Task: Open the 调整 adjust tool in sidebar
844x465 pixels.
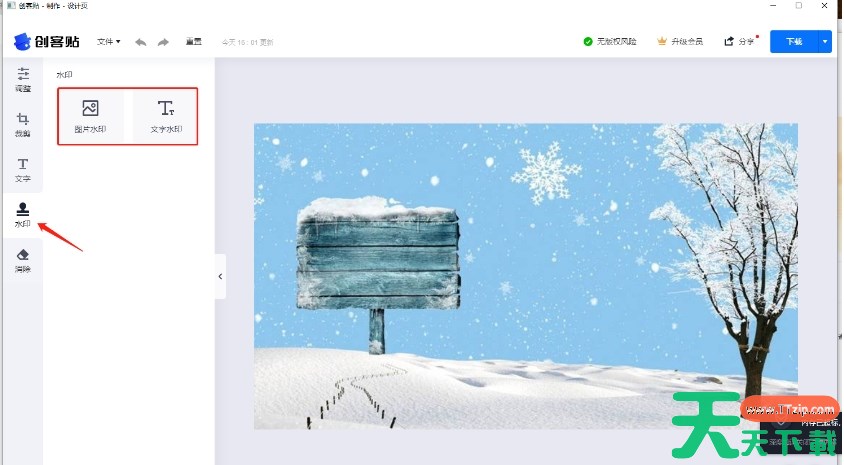Action: point(23,80)
